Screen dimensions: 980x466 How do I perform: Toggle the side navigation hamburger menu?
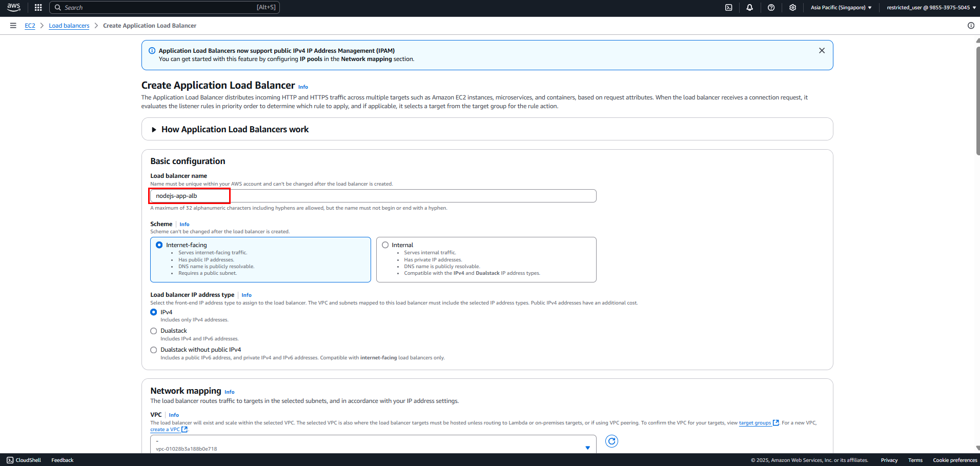pos(13,26)
